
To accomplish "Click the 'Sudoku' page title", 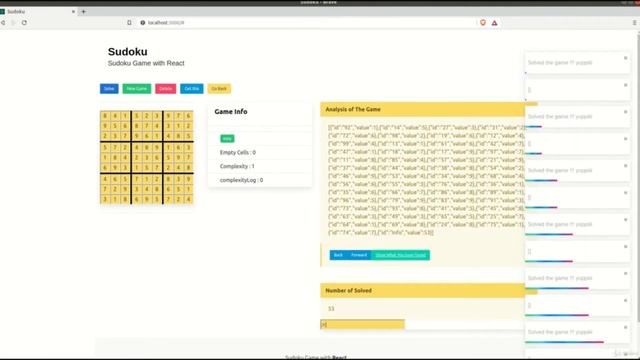I will [x=128, y=51].
